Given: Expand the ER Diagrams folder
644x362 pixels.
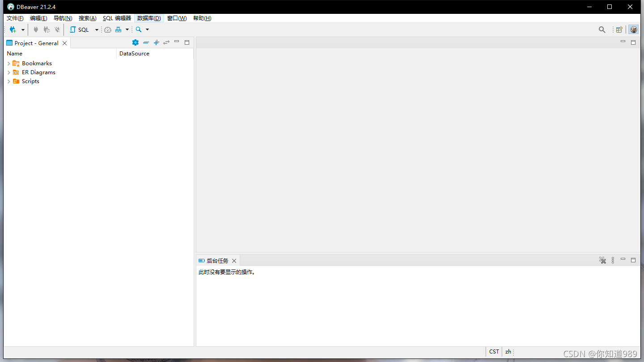Looking at the screenshot, I should point(8,72).
